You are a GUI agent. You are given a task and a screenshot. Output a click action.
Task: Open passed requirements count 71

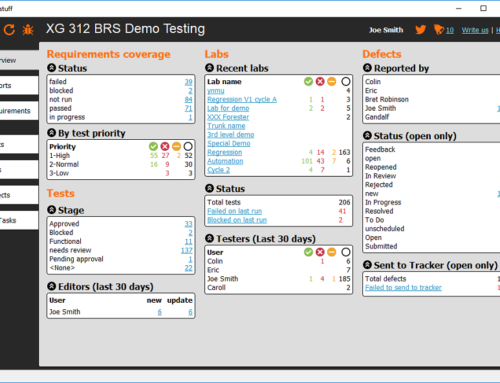(189, 108)
